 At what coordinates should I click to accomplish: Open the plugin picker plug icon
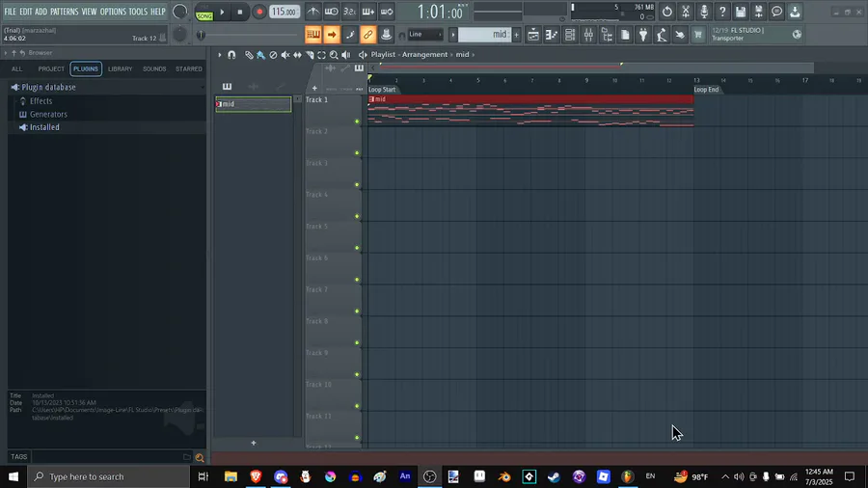coord(643,35)
